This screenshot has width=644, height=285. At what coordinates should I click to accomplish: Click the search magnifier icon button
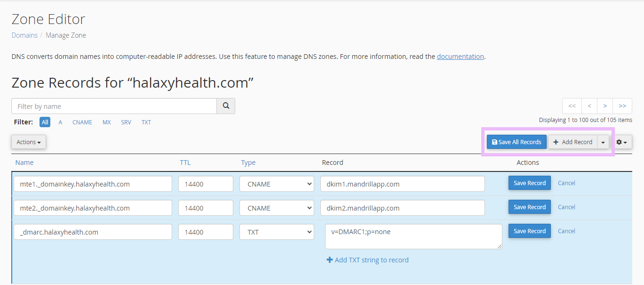pyautogui.click(x=226, y=106)
